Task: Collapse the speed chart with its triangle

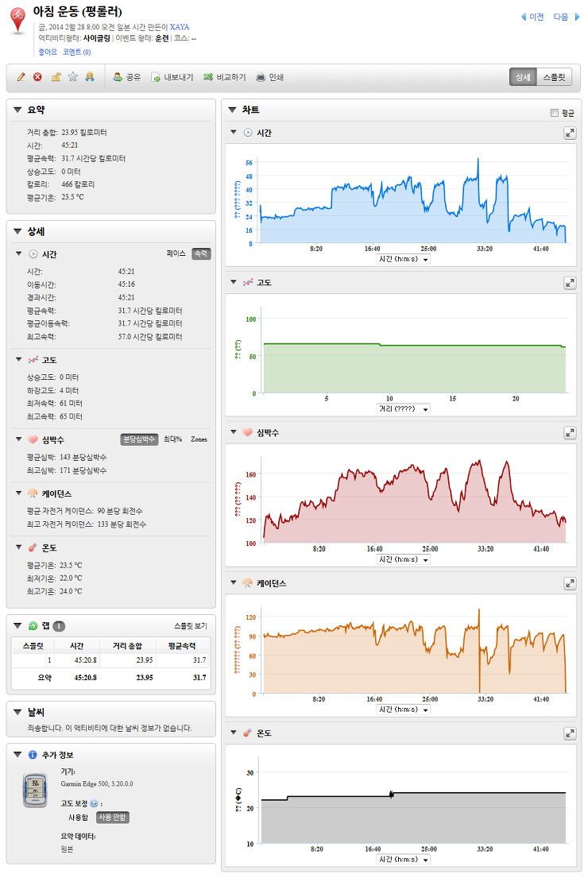Action: click(234, 132)
